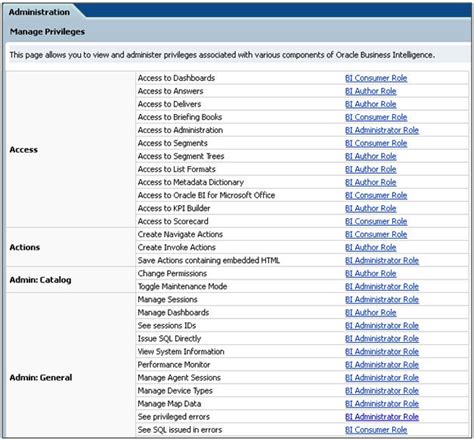Click the 'Manage Device Types' privilege text
This screenshot has height=441, width=474.
[175, 390]
